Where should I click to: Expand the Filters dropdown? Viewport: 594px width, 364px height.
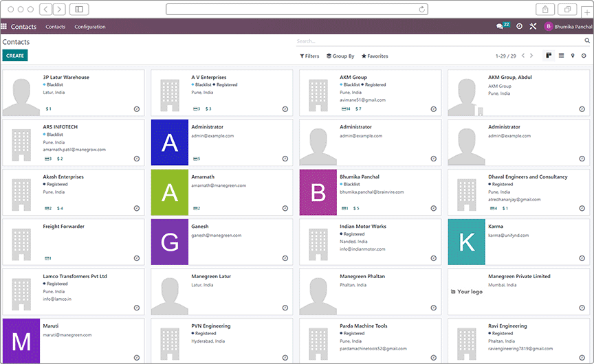click(309, 56)
